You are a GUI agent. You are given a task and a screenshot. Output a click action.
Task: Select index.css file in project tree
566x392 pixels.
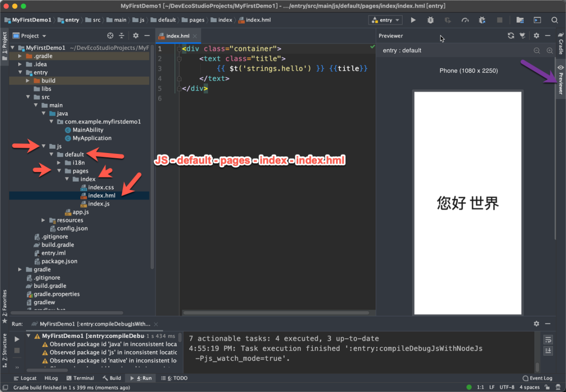click(x=101, y=187)
